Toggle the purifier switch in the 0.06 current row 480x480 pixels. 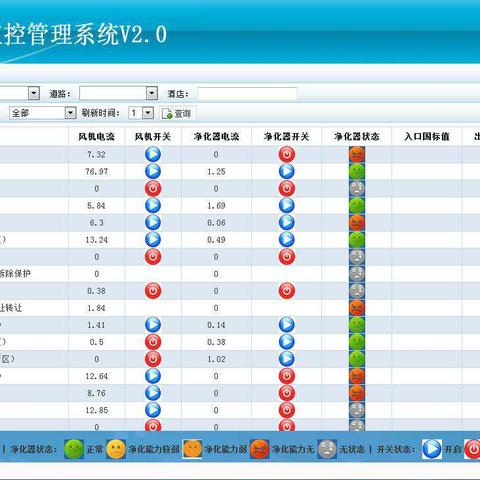point(287,222)
